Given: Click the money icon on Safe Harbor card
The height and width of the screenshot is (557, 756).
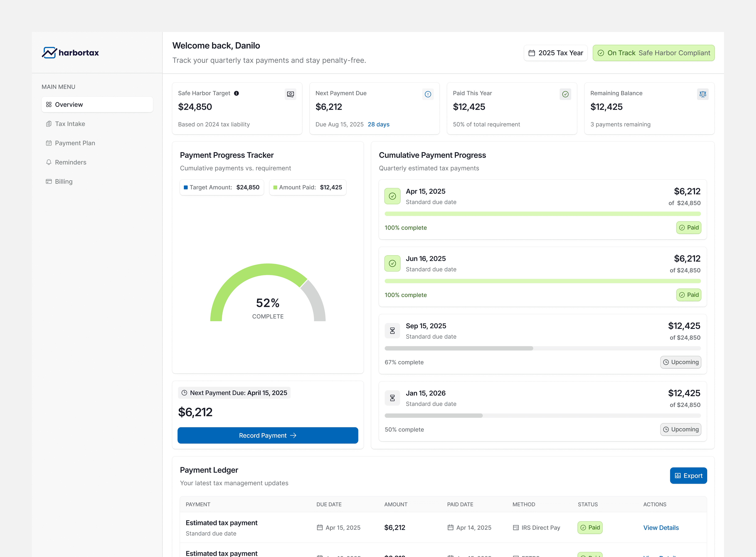Looking at the screenshot, I should (290, 94).
